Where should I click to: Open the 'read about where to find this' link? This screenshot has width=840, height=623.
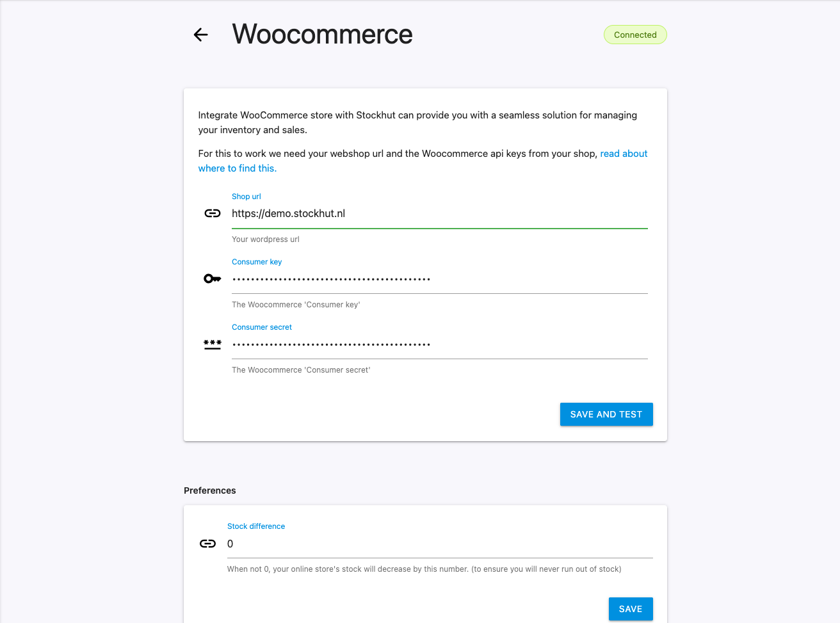(x=623, y=154)
